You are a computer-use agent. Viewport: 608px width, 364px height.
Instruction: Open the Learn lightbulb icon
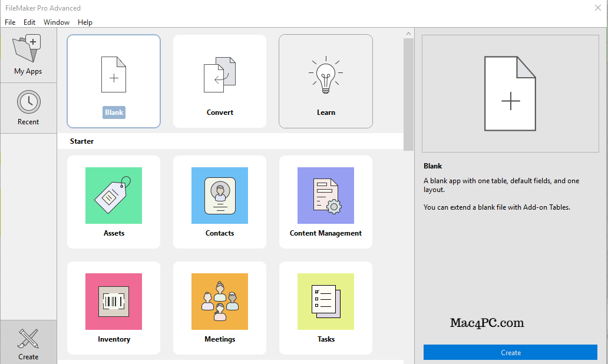tap(326, 75)
